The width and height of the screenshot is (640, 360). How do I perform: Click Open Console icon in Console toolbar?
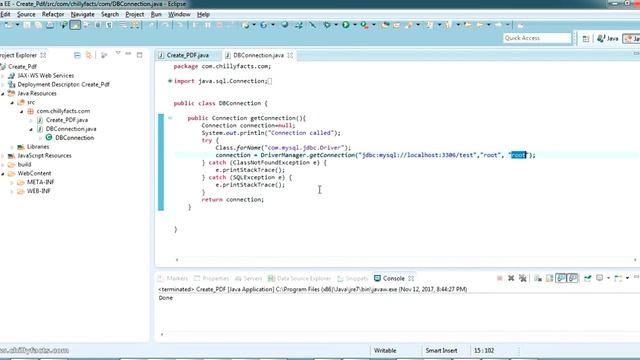coord(618,278)
